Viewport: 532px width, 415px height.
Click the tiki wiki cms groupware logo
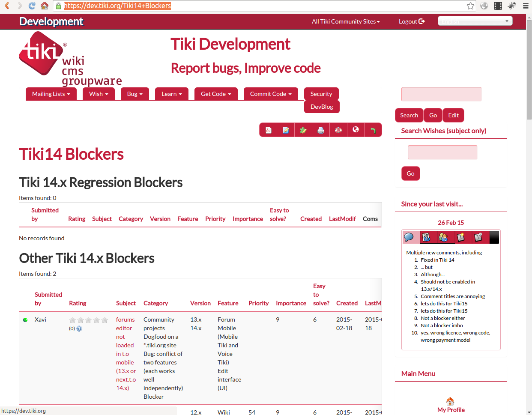[x=70, y=59]
